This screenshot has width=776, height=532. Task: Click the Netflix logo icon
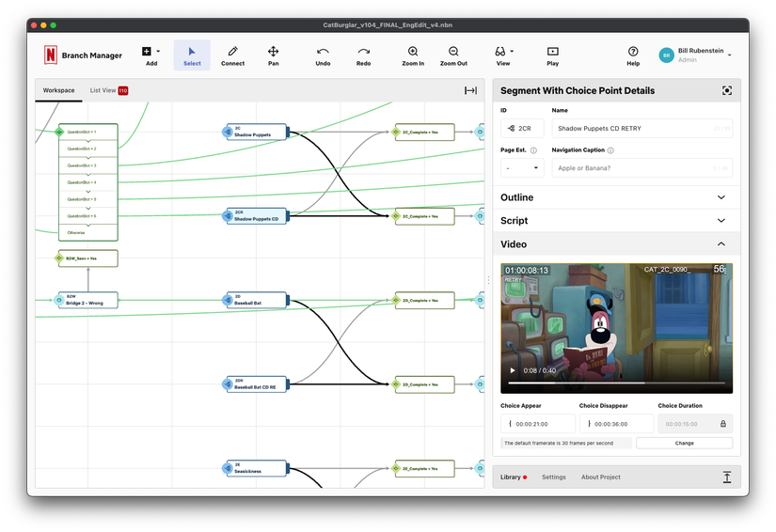tap(51, 55)
